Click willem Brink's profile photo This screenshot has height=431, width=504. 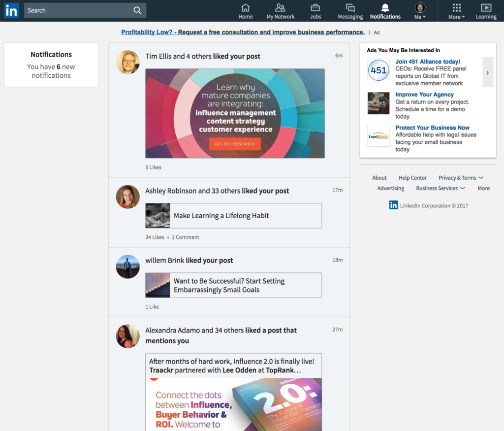[x=128, y=266]
